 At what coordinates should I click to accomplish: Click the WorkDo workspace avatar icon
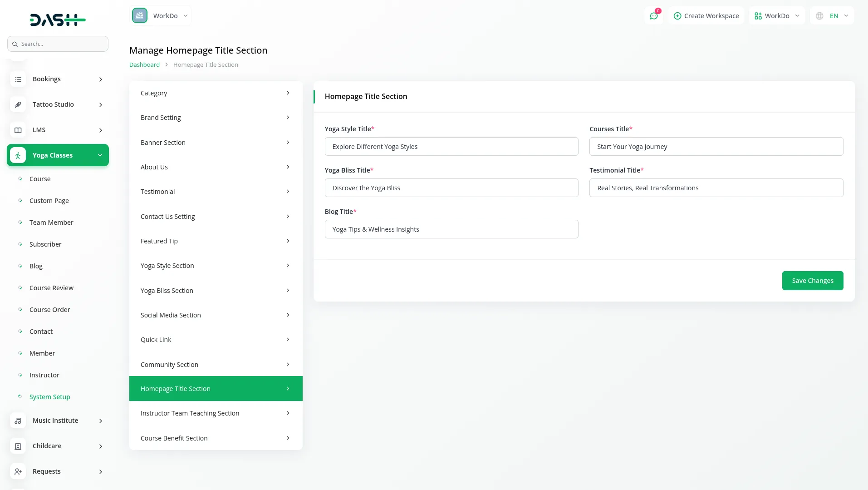point(140,15)
